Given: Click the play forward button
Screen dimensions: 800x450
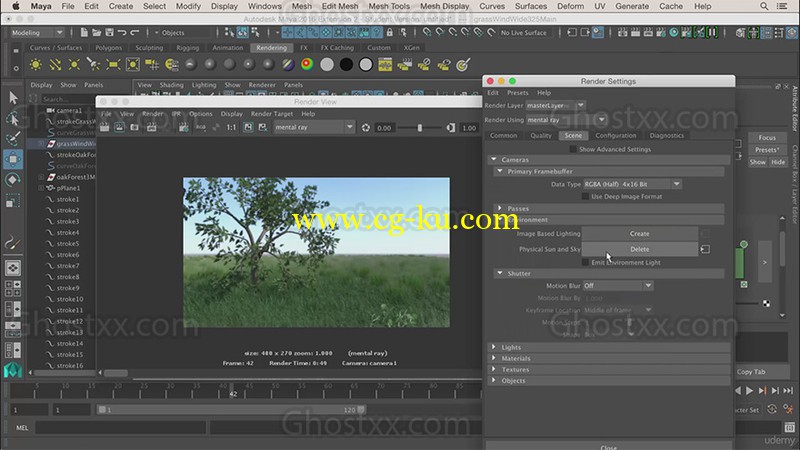Looking at the screenshot, I should click(x=749, y=391).
